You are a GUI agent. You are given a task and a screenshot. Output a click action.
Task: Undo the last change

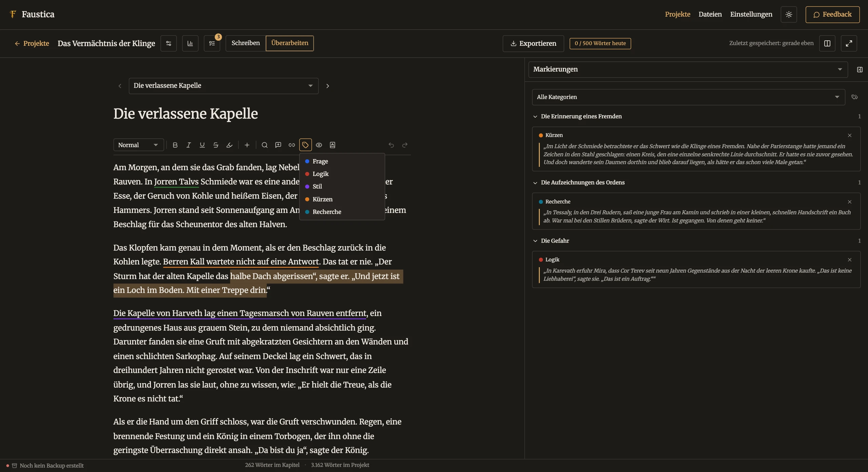point(391,145)
